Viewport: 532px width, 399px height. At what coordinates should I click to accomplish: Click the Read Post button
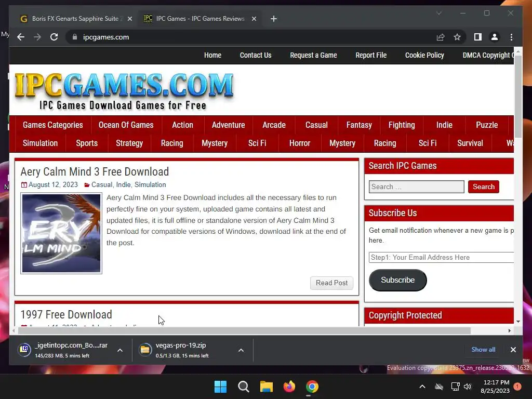coord(331,283)
